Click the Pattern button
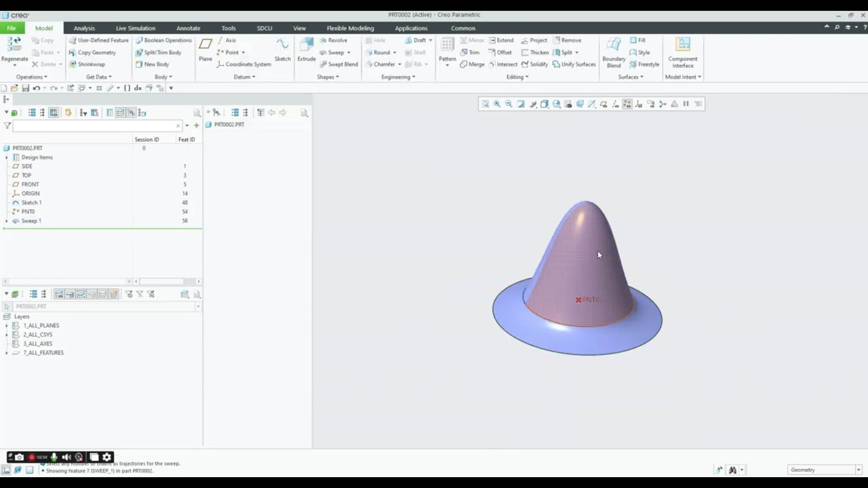 pyautogui.click(x=448, y=52)
